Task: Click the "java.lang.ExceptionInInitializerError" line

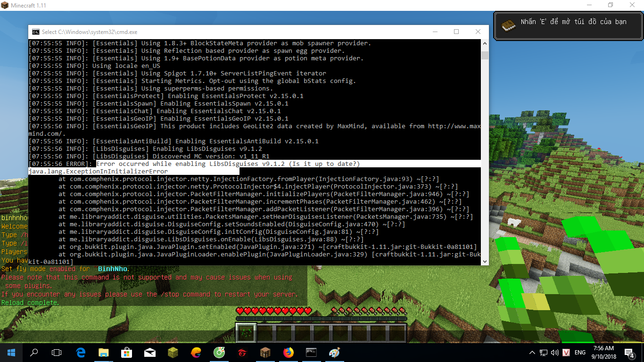Action: 98,172
